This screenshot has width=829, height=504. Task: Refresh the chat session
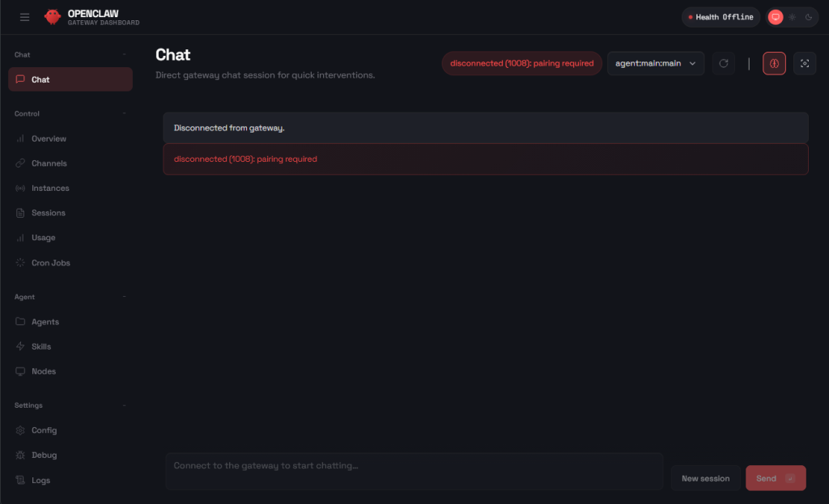coord(724,63)
